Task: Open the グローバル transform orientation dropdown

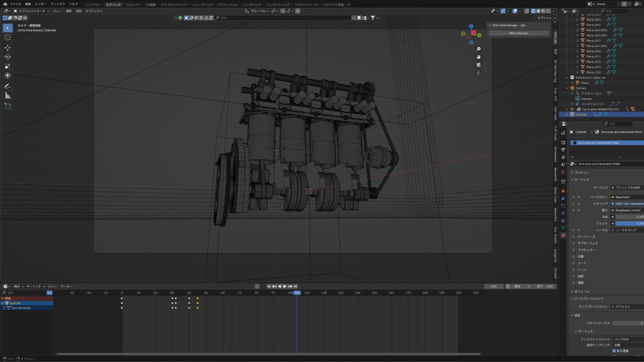Action: tap(258, 11)
